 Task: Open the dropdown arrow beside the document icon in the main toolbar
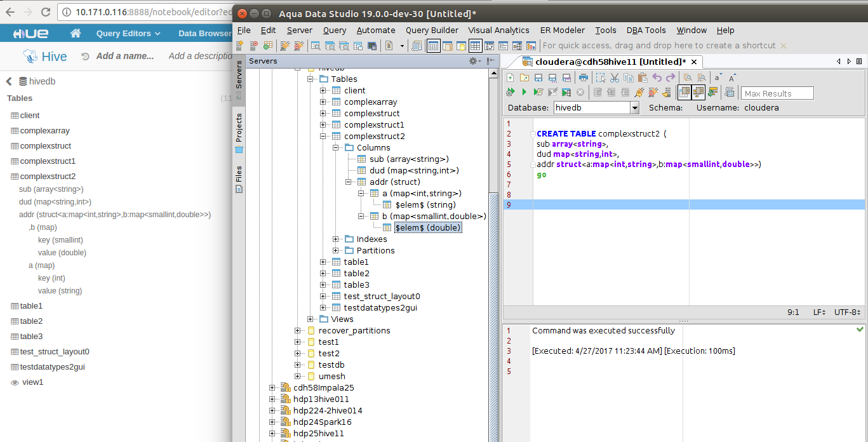pos(402,46)
